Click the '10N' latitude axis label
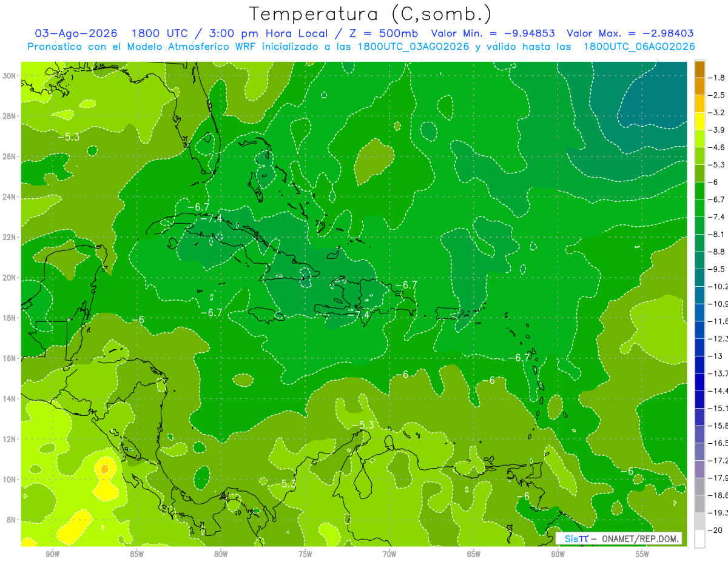 coord(10,480)
